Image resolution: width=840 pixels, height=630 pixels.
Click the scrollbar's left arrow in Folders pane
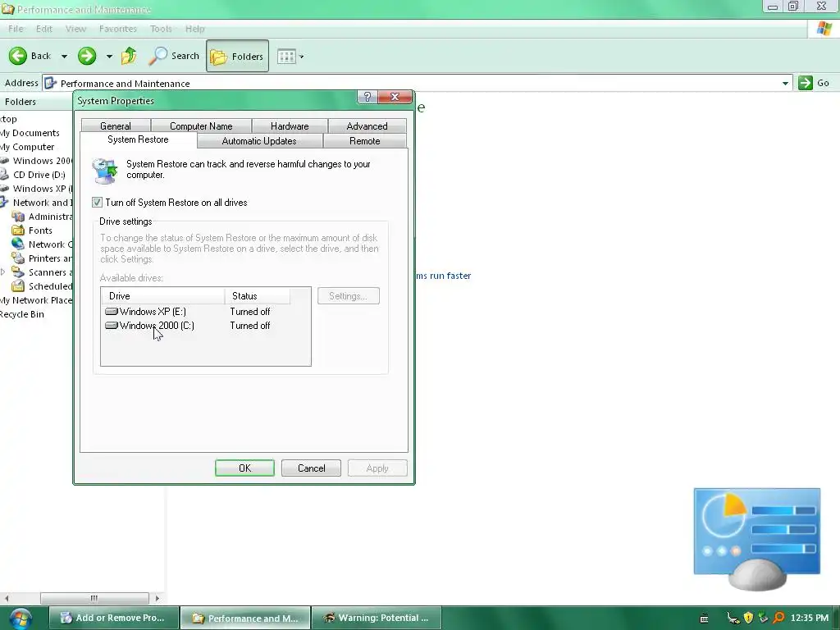click(6, 598)
